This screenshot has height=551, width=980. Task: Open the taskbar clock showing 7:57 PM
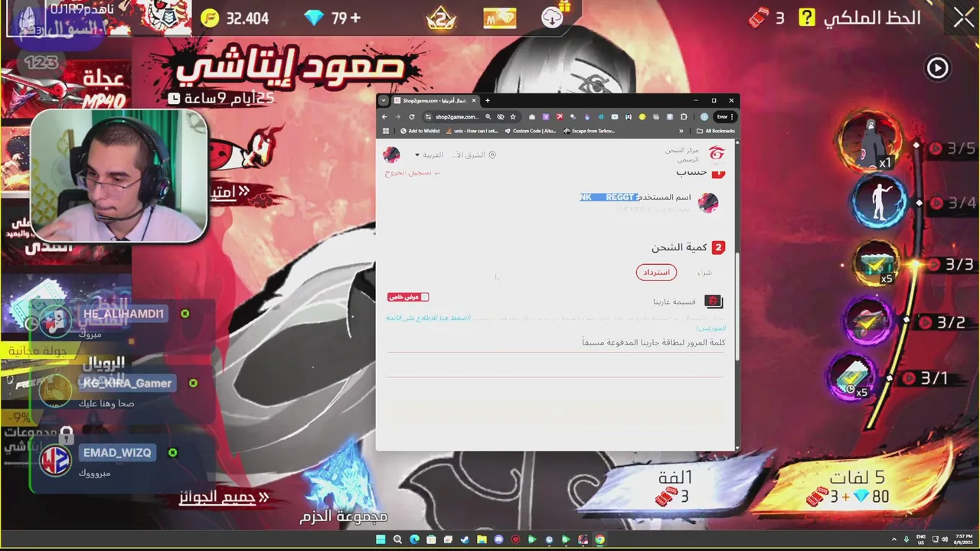click(964, 540)
